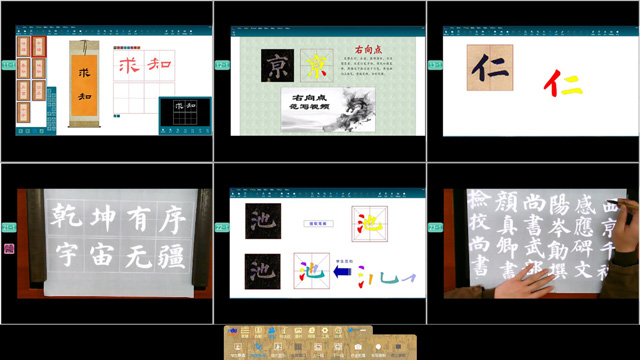The width and height of the screenshot is (640, 360).
Task: Select the 23-1 student screen label
Action: (435, 227)
